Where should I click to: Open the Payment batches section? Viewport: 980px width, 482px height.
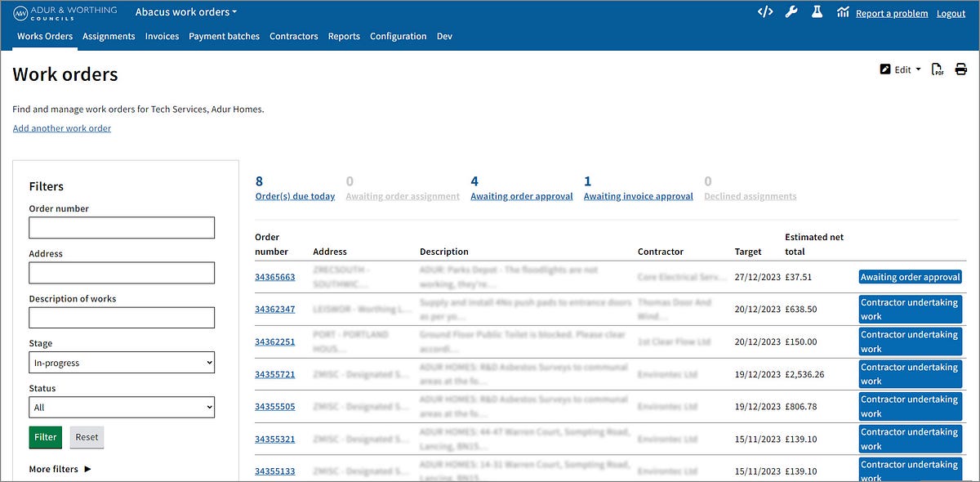point(224,36)
